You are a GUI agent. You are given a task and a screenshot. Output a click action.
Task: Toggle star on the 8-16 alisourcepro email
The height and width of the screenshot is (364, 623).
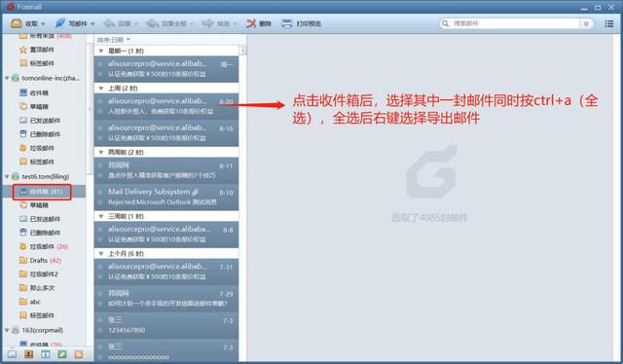(100, 128)
